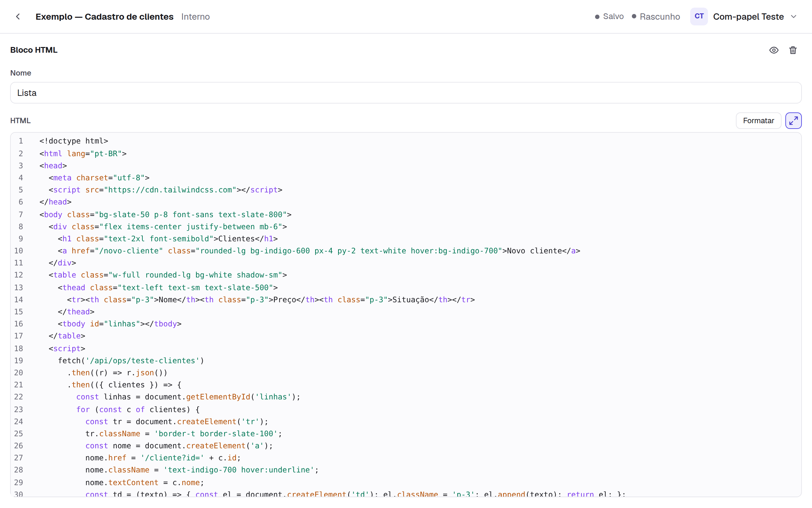The image size is (812, 508).
Task: Click the Bloco HTML heading
Action: (x=34, y=50)
